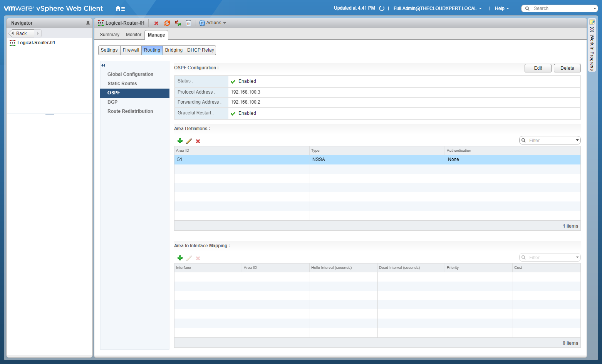Screen dimensions: 602x364
Task: Select BGP in the routing menu
Action: [x=112, y=102]
